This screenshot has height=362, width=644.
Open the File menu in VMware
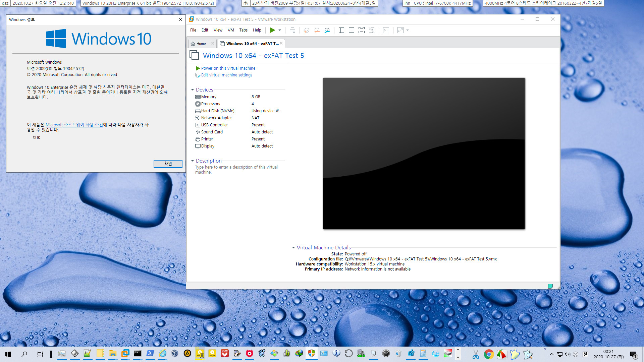(193, 30)
